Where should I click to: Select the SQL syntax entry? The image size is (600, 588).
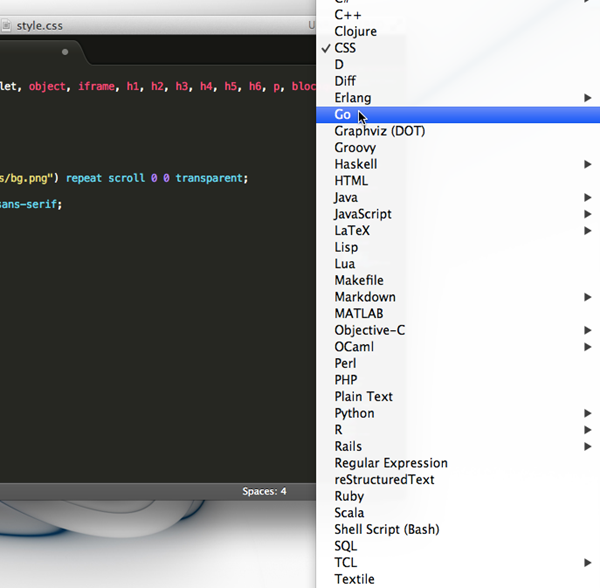coord(346,546)
